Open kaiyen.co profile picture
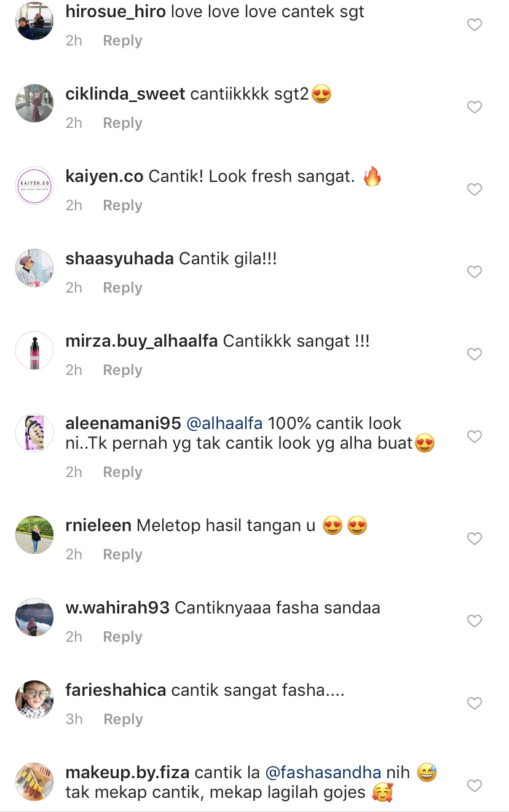The height and width of the screenshot is (812, 509). click(34, 186)
